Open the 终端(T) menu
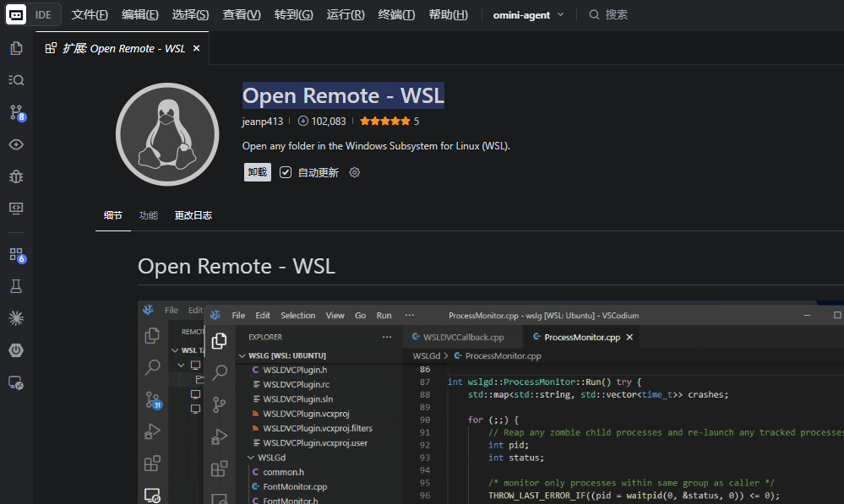The image size is (844, 504). (397, 14)
